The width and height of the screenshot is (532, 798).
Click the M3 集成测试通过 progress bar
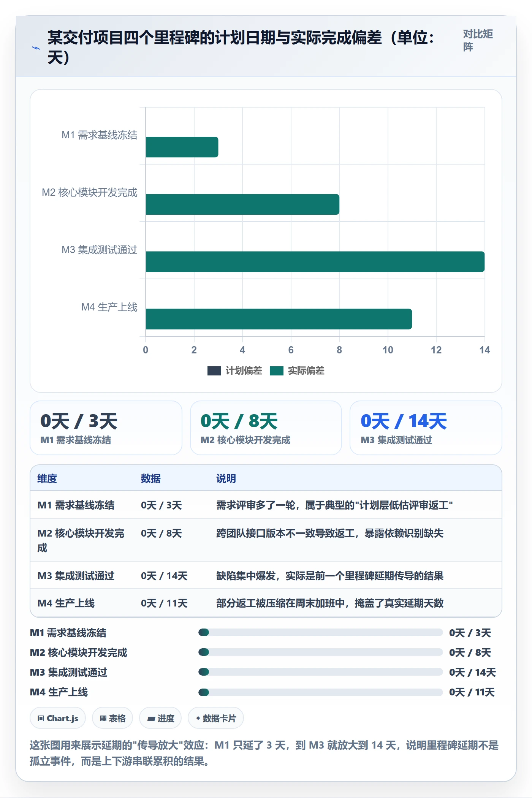tap(321, 672)
